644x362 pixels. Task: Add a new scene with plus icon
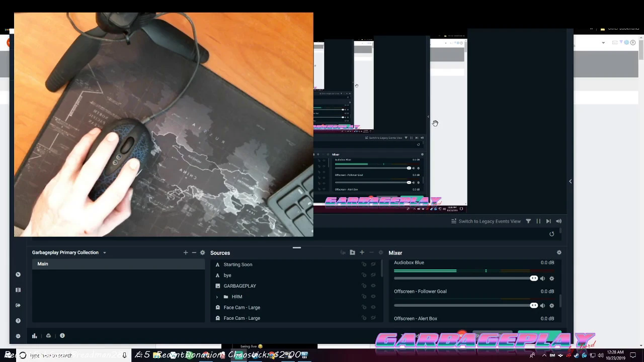coord(186,252)
